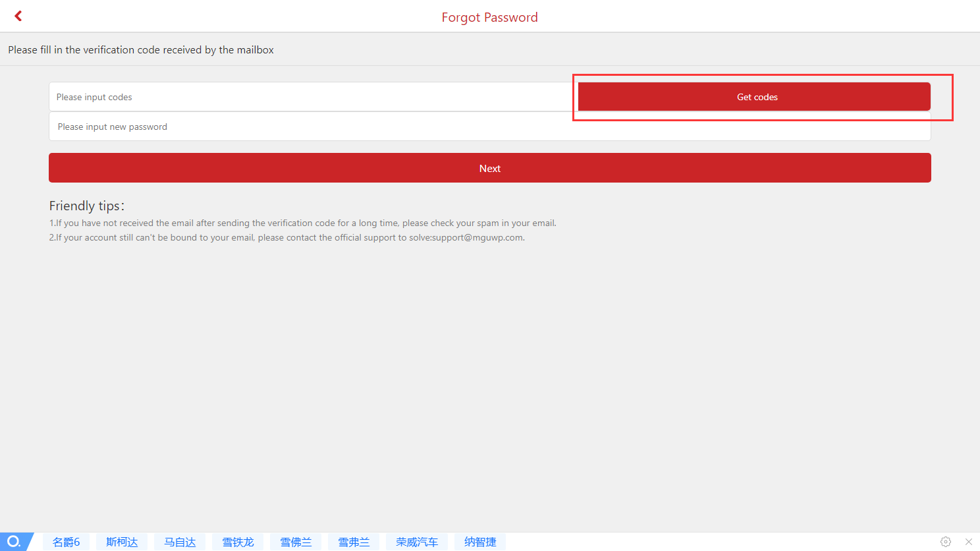Click the new password input field
The width and height of the screenshot is (980, 551).
point(489,127)
